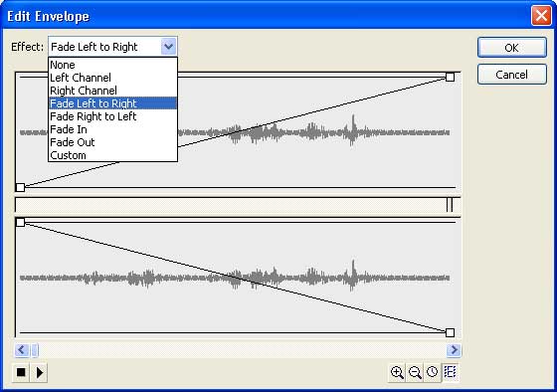The image size is (557, 392).
Task: Select Fade Right to Left option
Action: coord(112,116)
